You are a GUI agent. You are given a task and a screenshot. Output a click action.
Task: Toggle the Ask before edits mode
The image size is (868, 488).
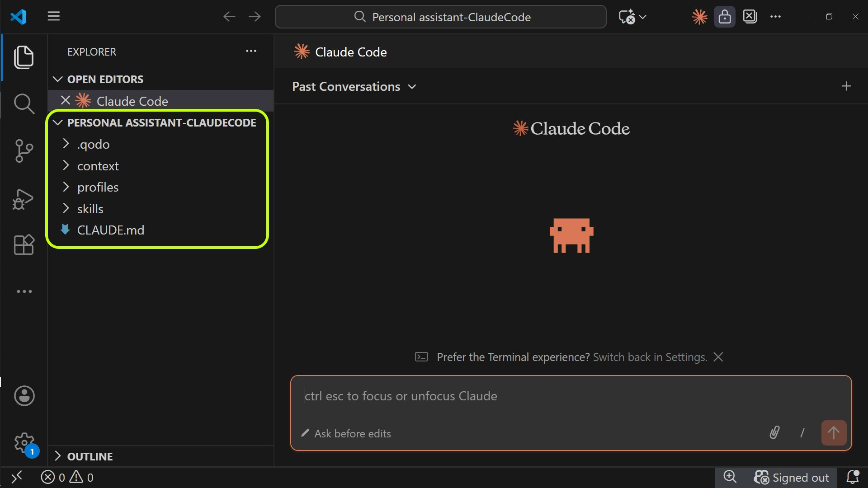click(346, 433)
